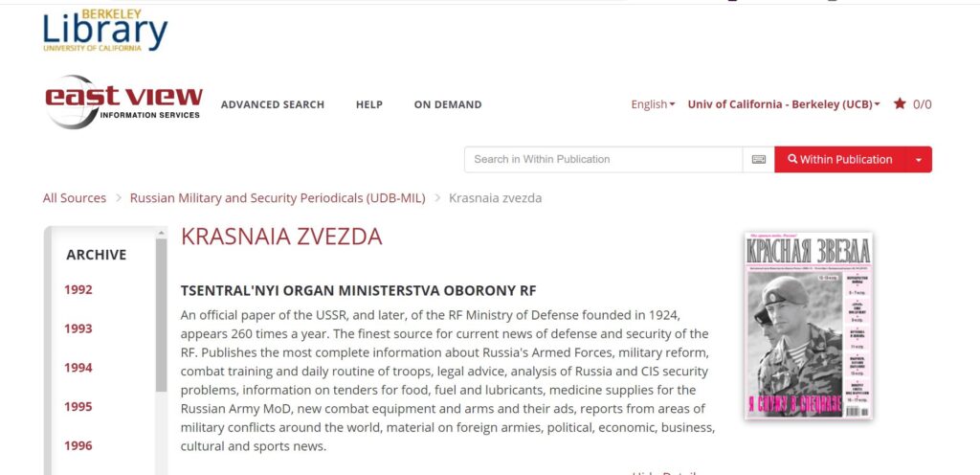Open the virtual keyboard icon

click(x=759, y=160)
